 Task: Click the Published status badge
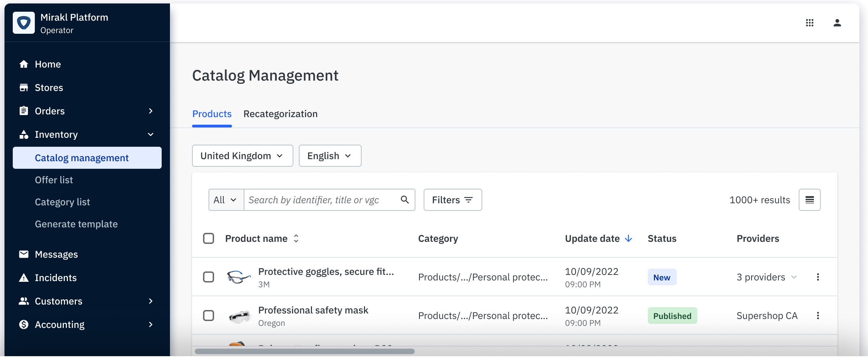point(673,316)
